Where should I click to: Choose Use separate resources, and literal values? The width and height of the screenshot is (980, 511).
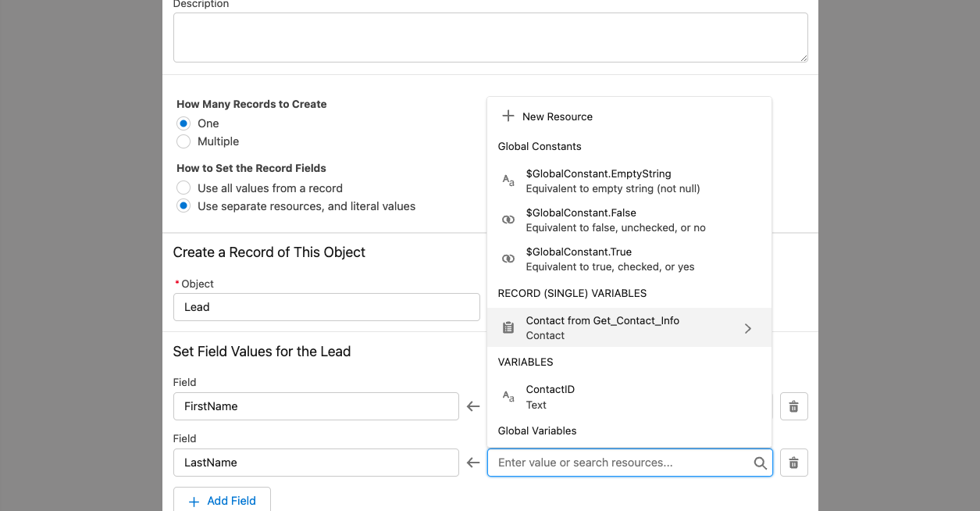click(184, 206)
